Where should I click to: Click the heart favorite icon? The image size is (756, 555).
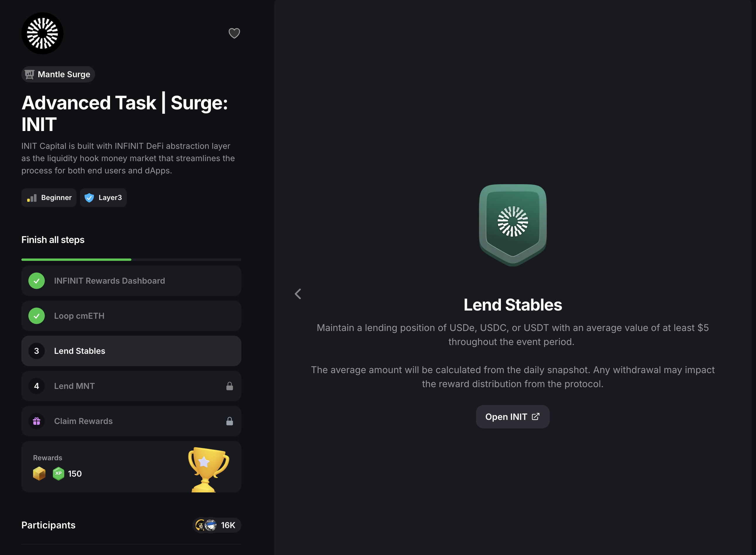[x=234, y=33]
